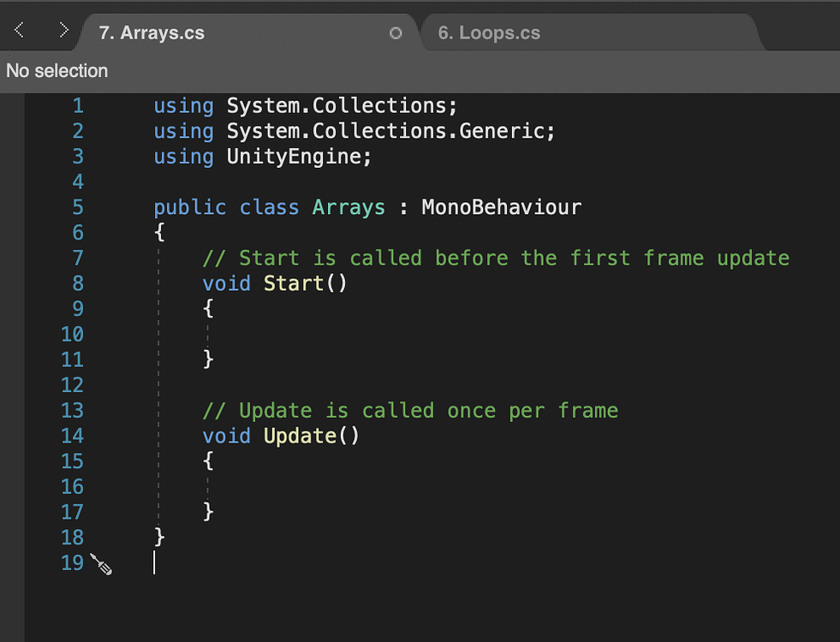Viewport: 840px width, 642px height.
Task: Click the unsaved-changes dot on Arrays.cs tab
Action: 396,33
